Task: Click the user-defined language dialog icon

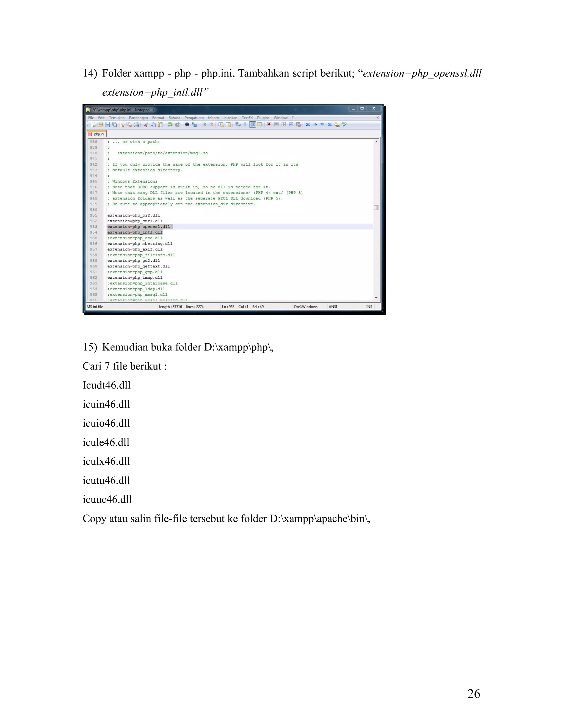Action: click(x=260, y=125)
